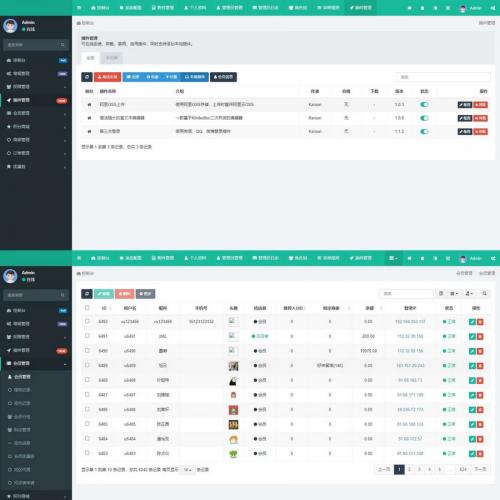
Task: Click the magnifier search icon in the member list toolbar
Action: point(484,293)
